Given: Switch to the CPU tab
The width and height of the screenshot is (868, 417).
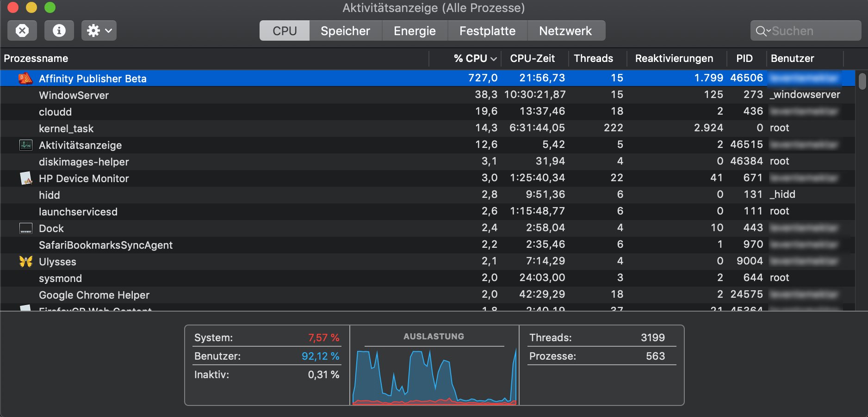Looking at the screenshot, I should click(x=285, y=31).
